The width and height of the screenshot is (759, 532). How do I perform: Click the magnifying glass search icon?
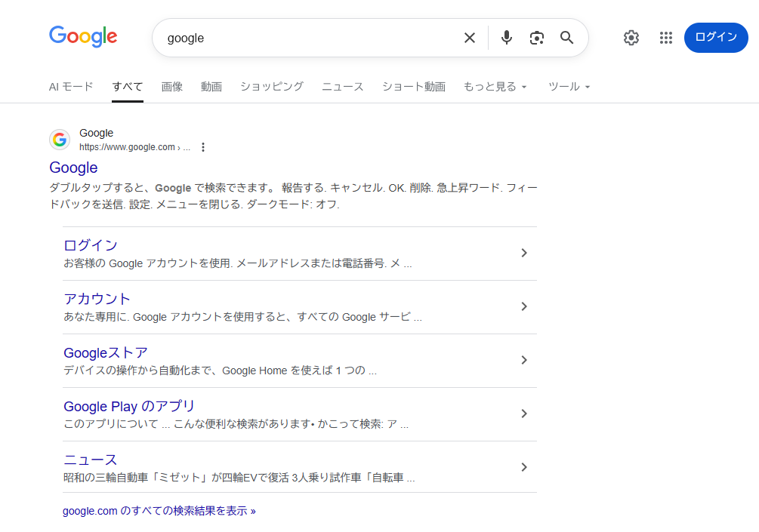[567, 38]
